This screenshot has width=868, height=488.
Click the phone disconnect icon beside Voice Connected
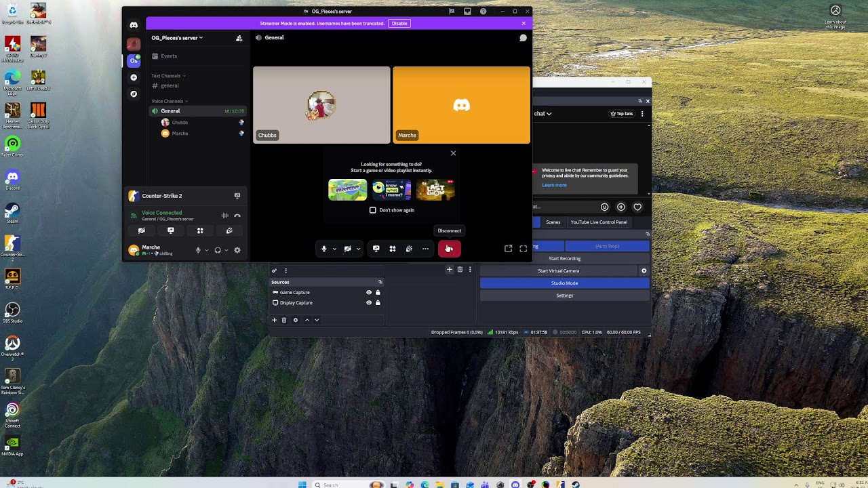click(x=237, y=216)
